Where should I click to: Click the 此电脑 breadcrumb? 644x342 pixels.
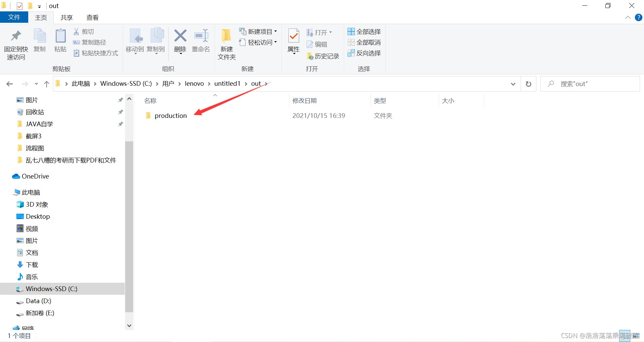(81, 83)
